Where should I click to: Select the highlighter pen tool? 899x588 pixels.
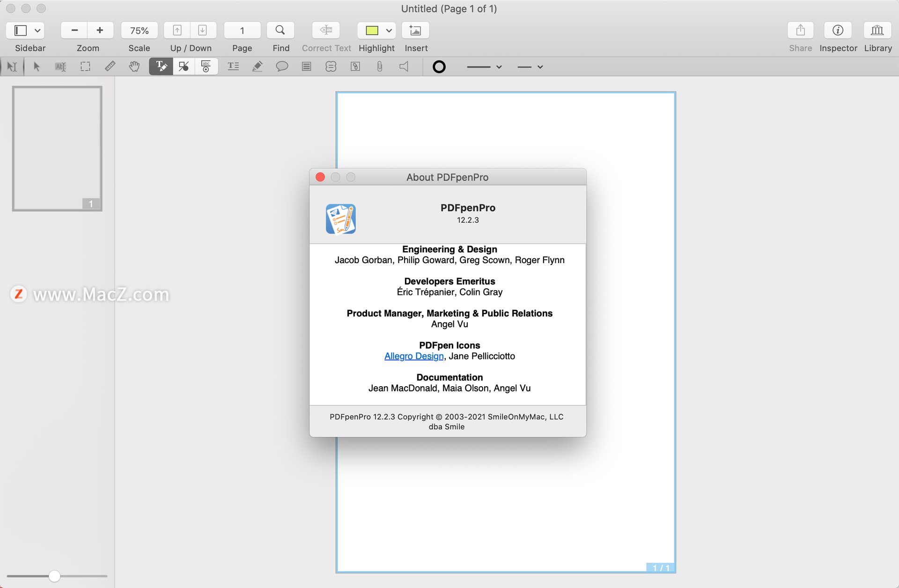257,66
